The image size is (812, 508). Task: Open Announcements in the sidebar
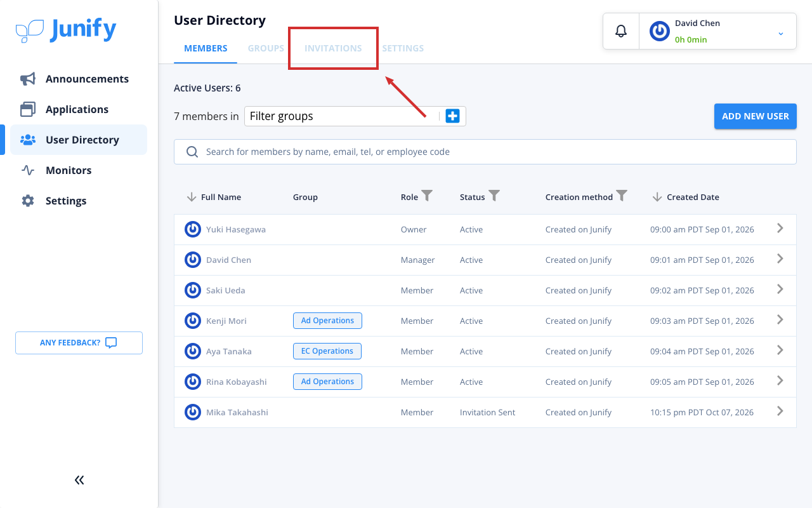pyautogui.click(x=79, y=79)
